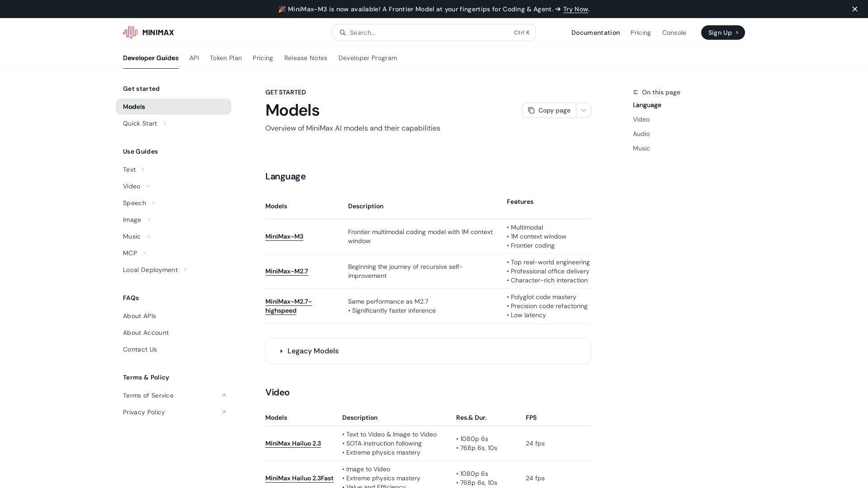The width and height of the screenshot is (868, 488).
Task: Click the search magnifier icon
Action: pos(343,33)
